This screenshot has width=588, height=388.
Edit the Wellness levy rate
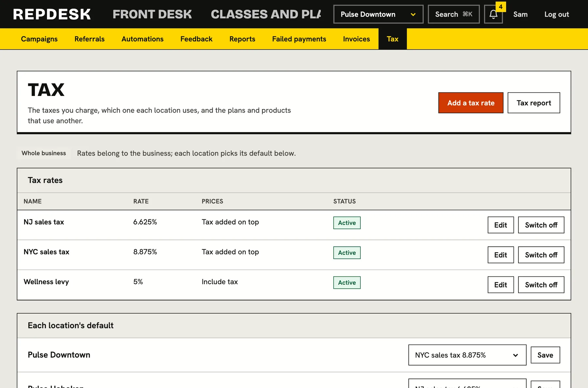500,285
